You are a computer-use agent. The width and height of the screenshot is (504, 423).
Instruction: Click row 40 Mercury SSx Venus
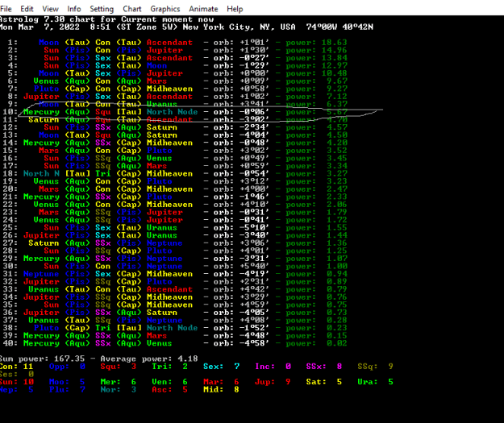175,343
